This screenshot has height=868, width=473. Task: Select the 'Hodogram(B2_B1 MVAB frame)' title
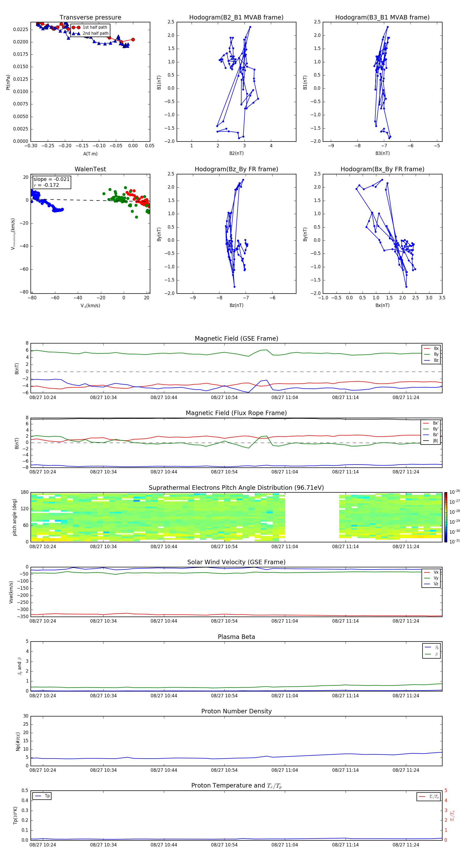[236, 18]
